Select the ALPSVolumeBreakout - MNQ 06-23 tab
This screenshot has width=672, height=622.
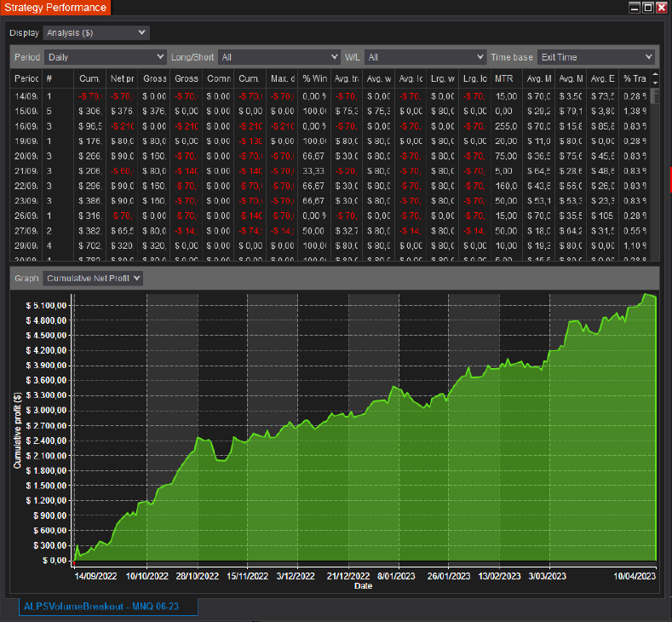pyautogui.click(x=108, y=606)
